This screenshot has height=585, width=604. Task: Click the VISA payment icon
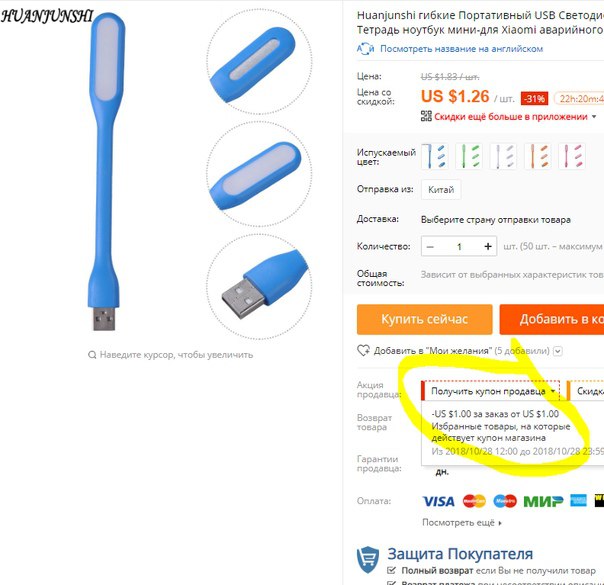[x=438, y=501]
